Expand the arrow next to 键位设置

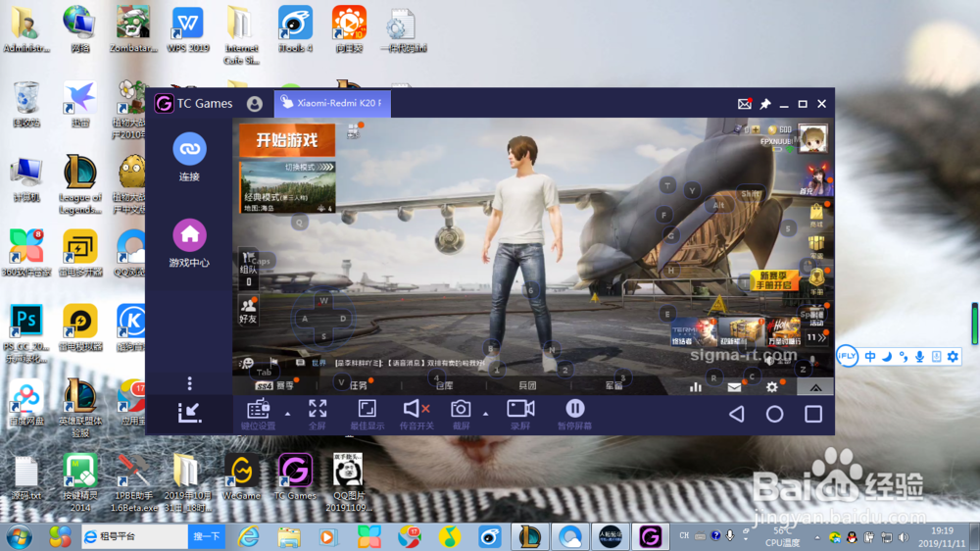[x=287, y=414]
